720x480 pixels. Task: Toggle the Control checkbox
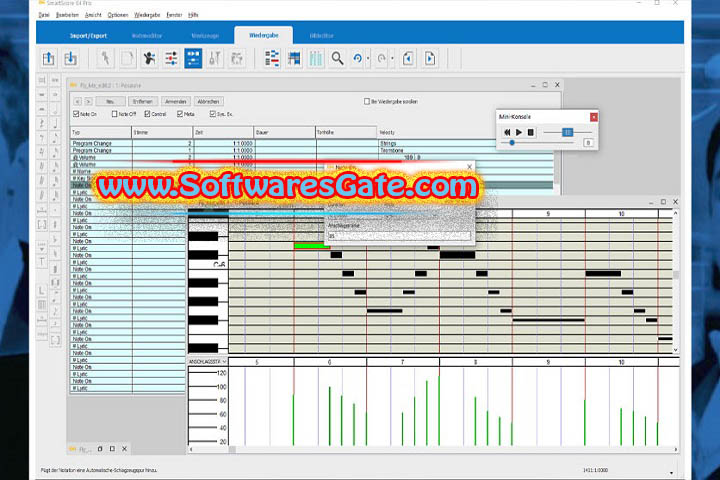click(x=147, y=114)
